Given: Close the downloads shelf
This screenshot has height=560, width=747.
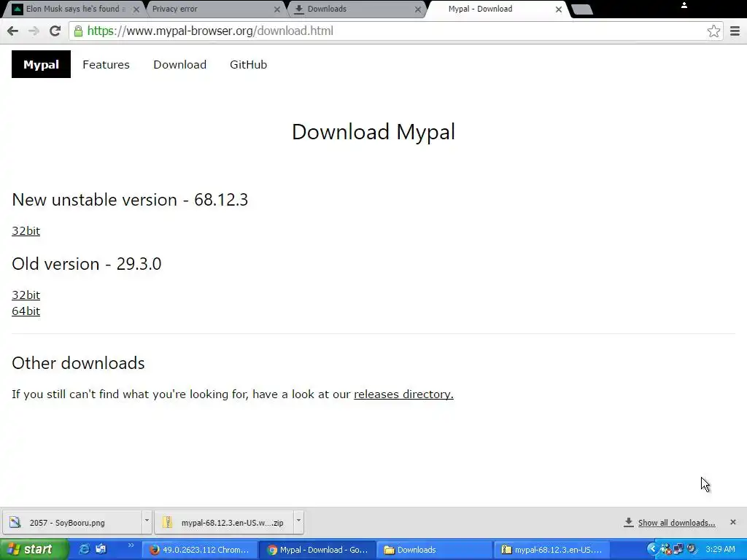Looking at the screenshot, I should [732, 522].
